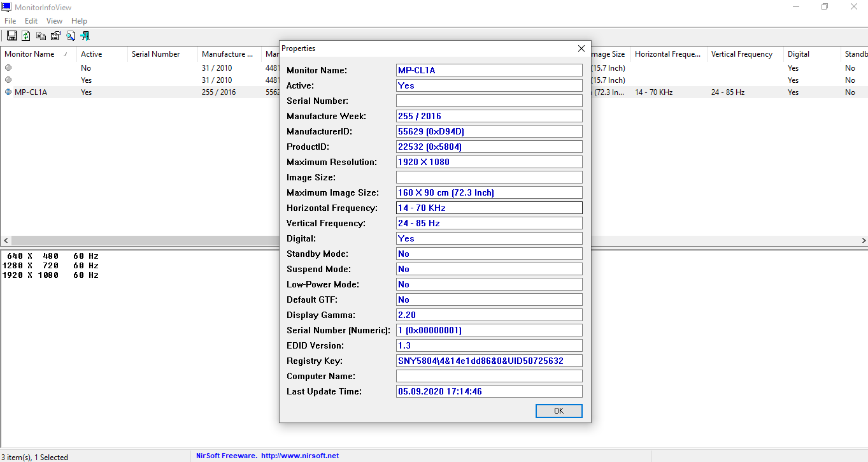The height and width of the screenshot is (462, 868).
Task: Click the Last Update Time field
Action: tap(489, 391)
